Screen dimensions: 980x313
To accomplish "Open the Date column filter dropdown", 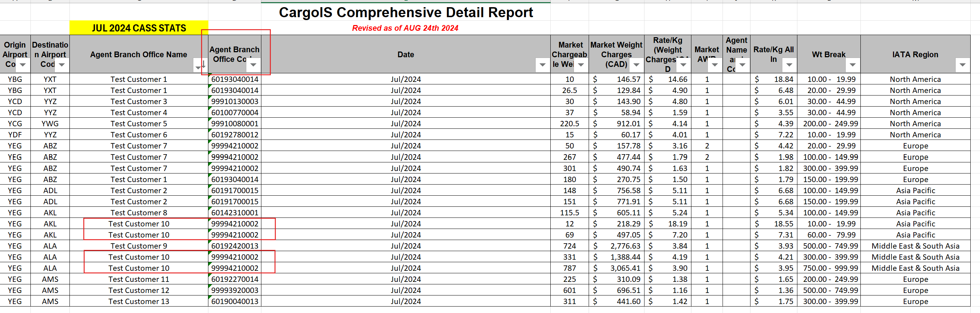I will coord(542,65).
